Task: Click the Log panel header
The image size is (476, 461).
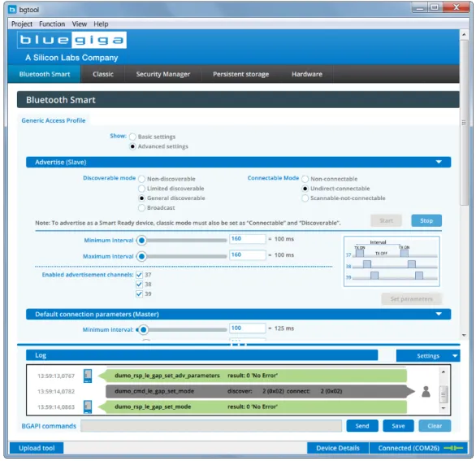Action: (202, 355)
